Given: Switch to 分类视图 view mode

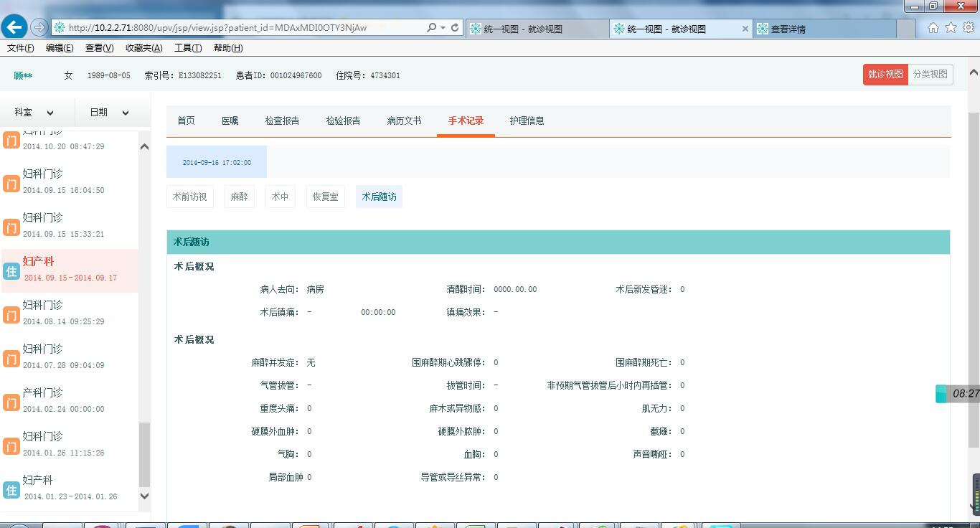Looking at the screenshot, I should pyautogui.click(x=930, y=75).
